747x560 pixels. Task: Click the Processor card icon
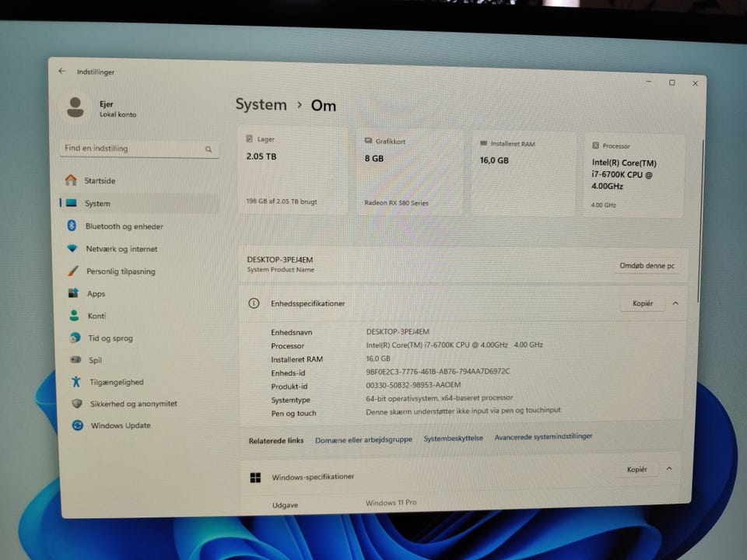pyautogui.click(x=595, y=145)
